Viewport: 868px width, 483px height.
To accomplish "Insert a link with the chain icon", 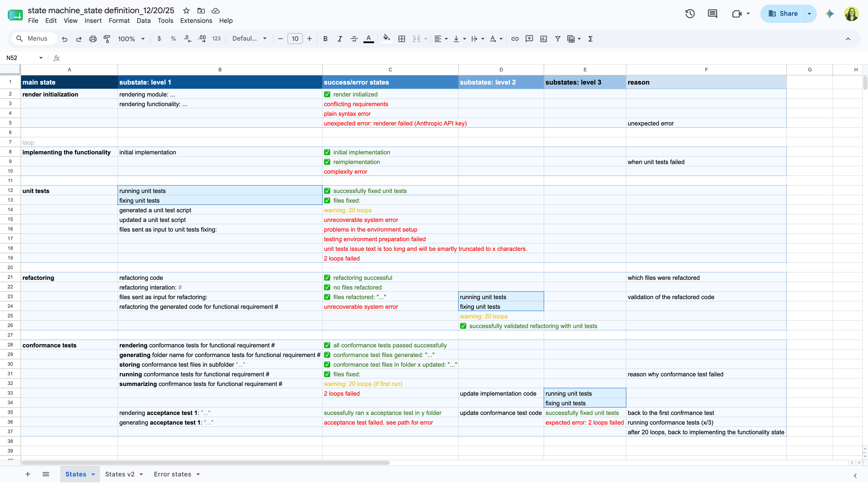I will point(515,39).
